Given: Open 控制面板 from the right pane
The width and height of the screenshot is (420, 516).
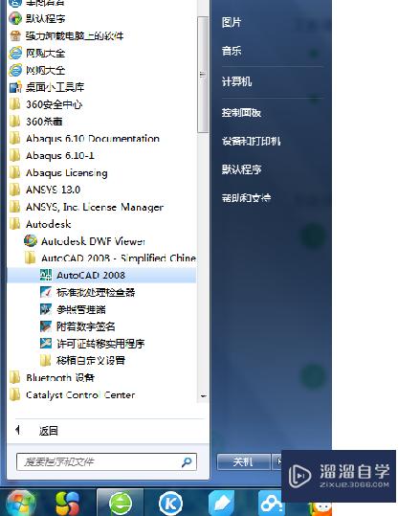Looking at the screenshot, I should pyautogui.click(x=241, y=113).
